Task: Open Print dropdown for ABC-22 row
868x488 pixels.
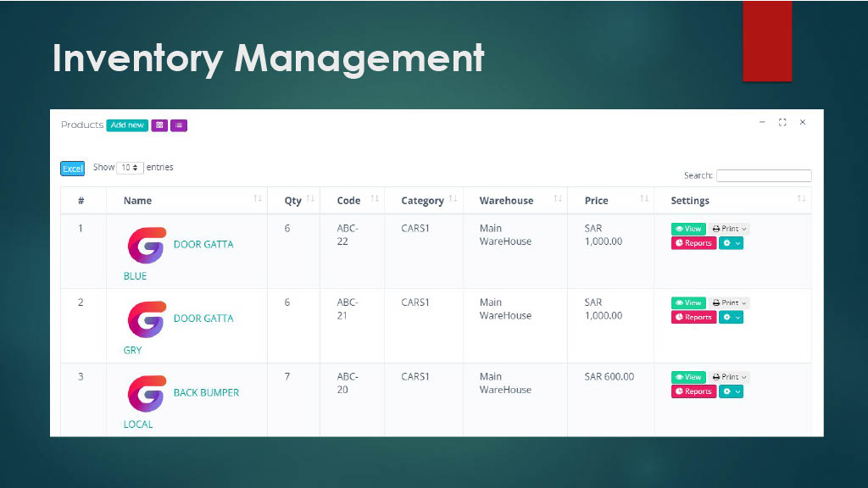Action: (729, 229)
